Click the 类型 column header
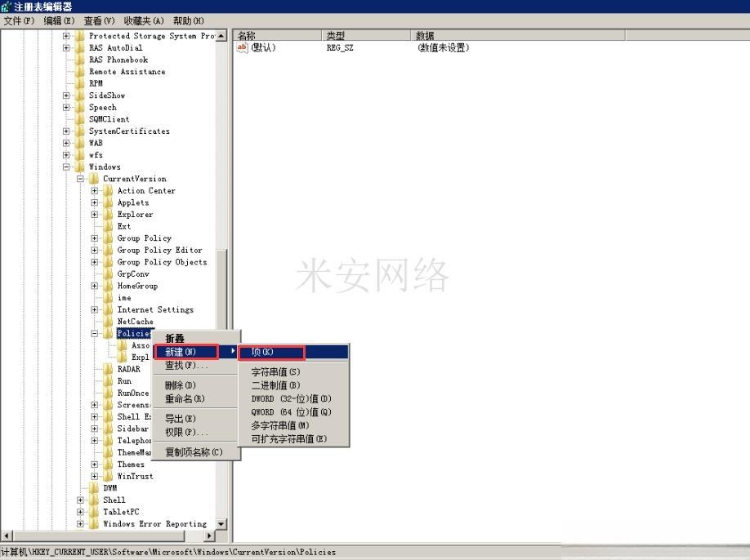 point(366,35)
